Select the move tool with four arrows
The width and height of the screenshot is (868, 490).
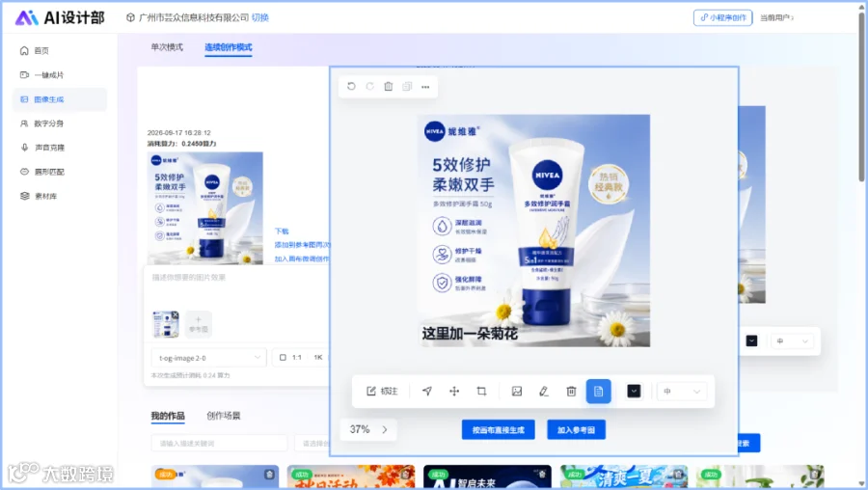[x=454, y=392]
